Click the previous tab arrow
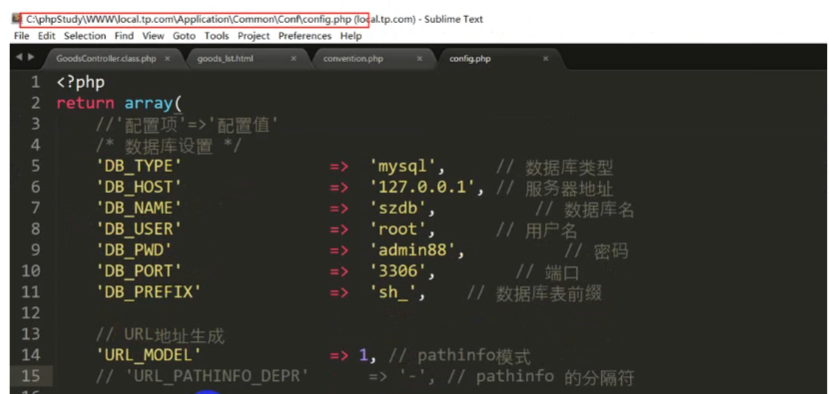Screen dimensions: 829x394 (19, 57)
